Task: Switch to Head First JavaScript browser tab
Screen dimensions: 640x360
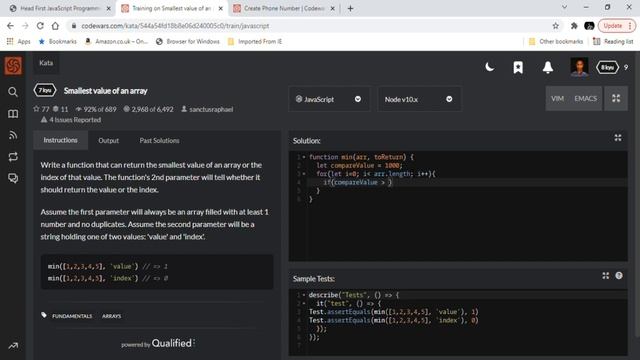Action: tap(60, 8)
